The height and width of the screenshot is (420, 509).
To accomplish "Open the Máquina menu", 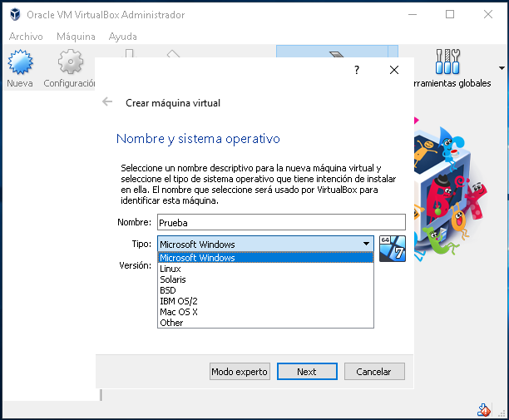I will [x=76, y=37].
